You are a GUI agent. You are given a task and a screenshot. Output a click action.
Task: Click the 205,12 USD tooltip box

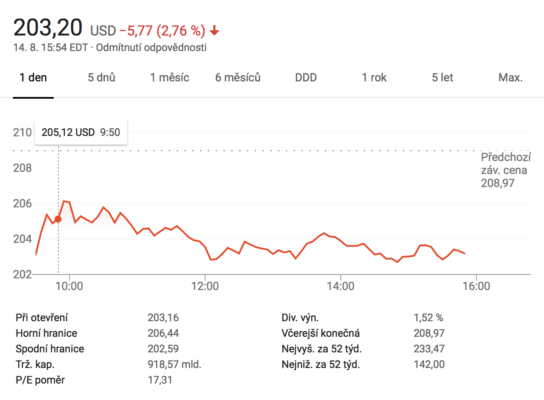(81, 132)
